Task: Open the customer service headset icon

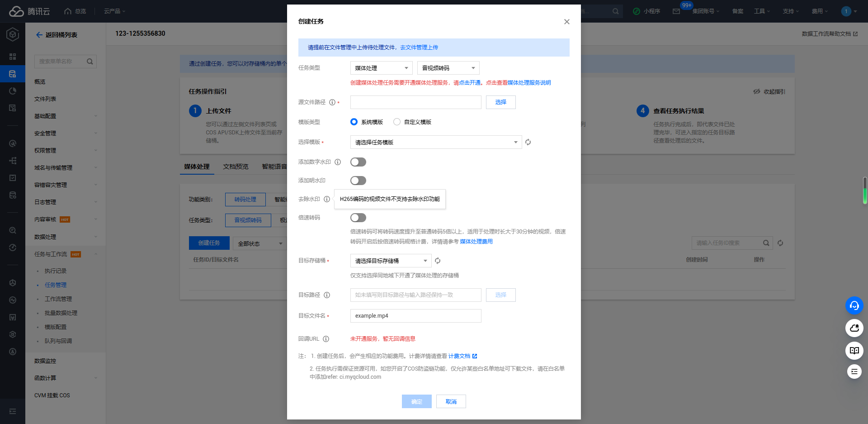Action: [854, 305]
